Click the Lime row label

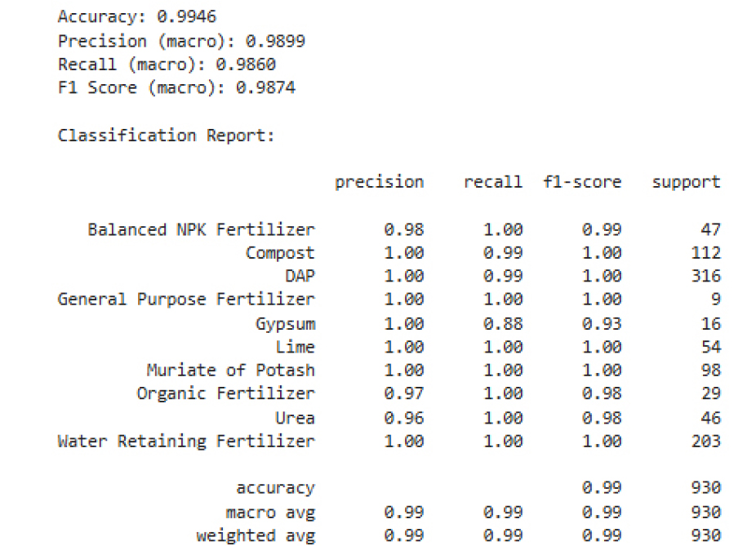295,347
